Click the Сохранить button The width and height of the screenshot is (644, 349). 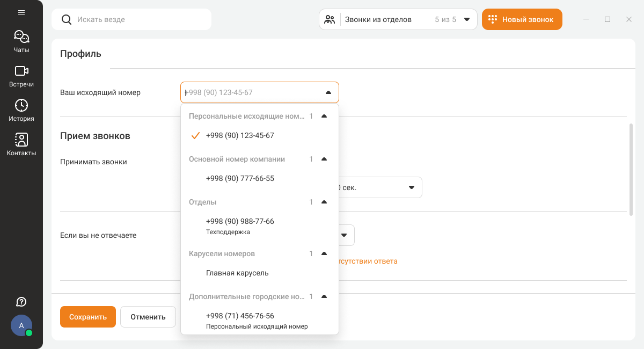click(88, 317)
